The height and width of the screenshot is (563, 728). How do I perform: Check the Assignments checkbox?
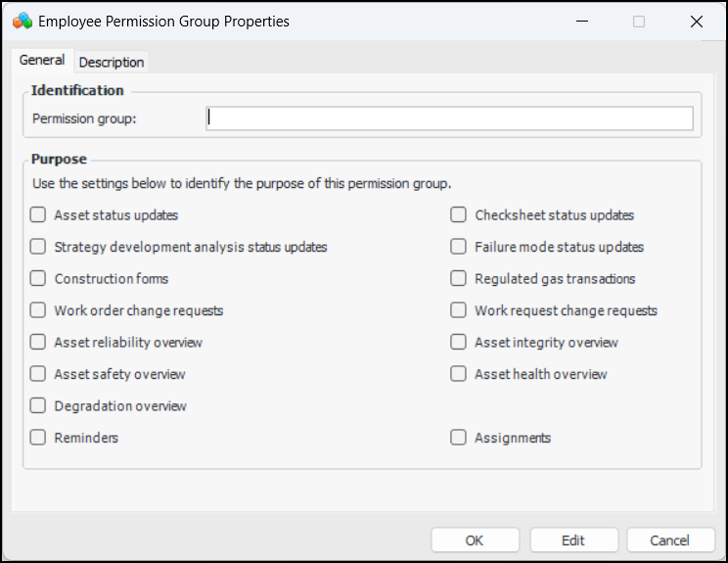[x=458, y=438]
